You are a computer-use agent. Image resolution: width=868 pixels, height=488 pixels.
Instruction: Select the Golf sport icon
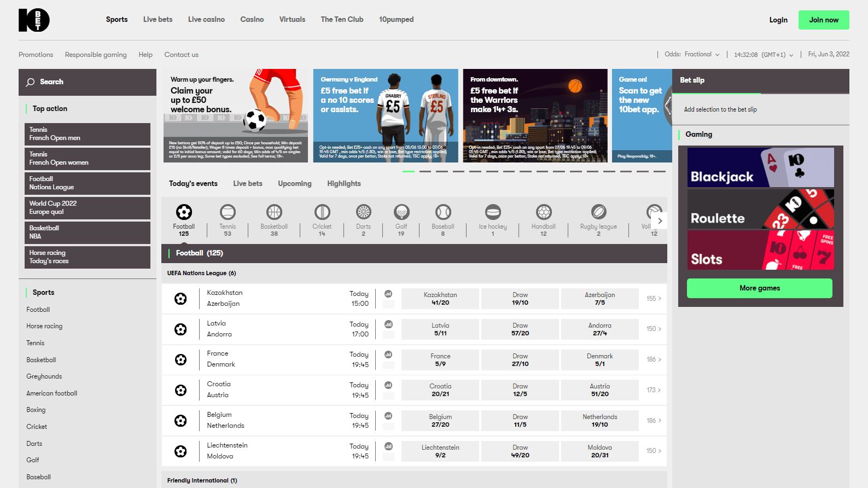(x=401, y=212)
